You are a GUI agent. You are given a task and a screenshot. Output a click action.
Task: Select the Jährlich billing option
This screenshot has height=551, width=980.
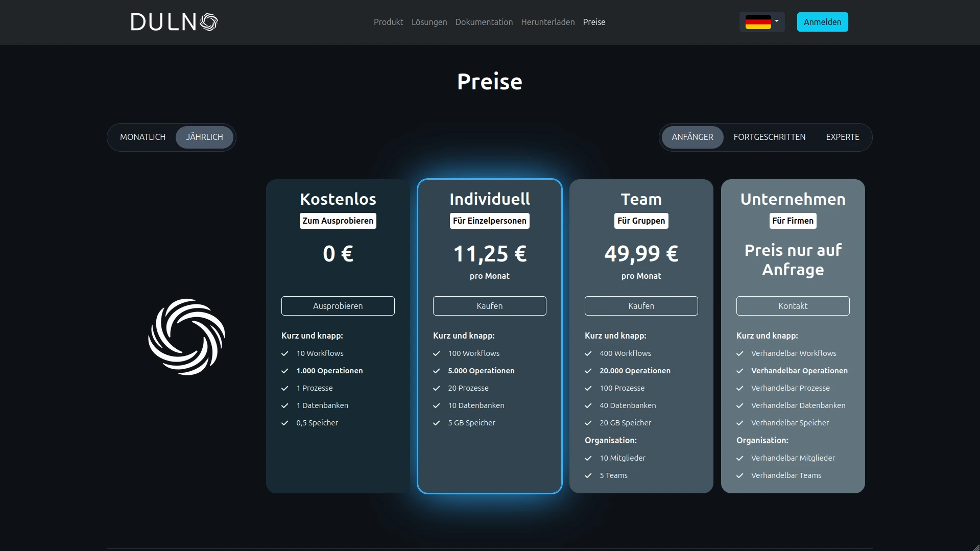click(x=204, y=137)
